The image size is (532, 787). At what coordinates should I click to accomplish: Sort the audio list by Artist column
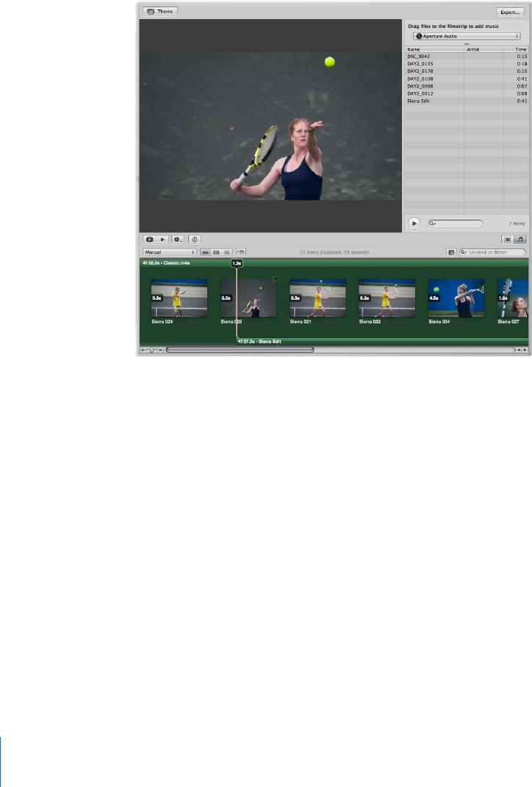pos(484,49)
